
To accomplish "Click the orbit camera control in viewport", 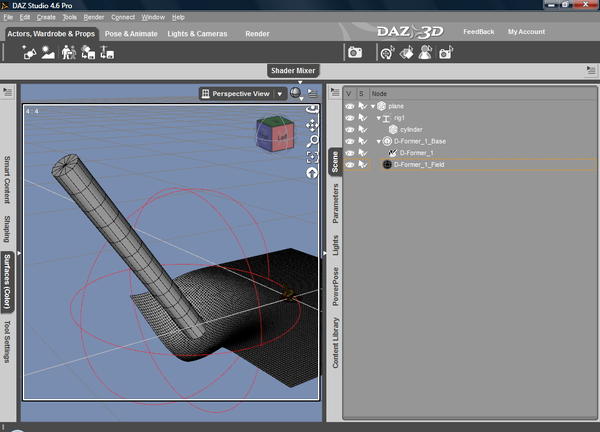I will point(312,110).
